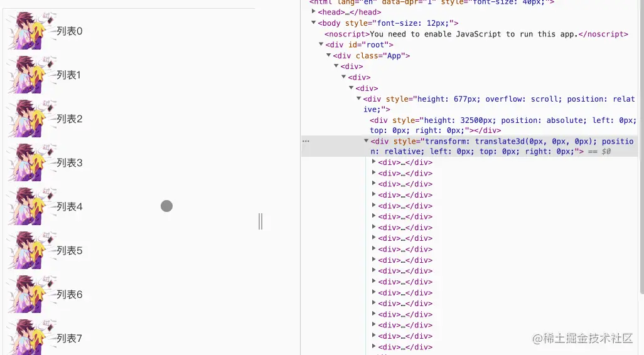Screen dimensions: 644x355
Task: Click the DevTools vertical scrollbar thumb
Action: click(641, 148)
